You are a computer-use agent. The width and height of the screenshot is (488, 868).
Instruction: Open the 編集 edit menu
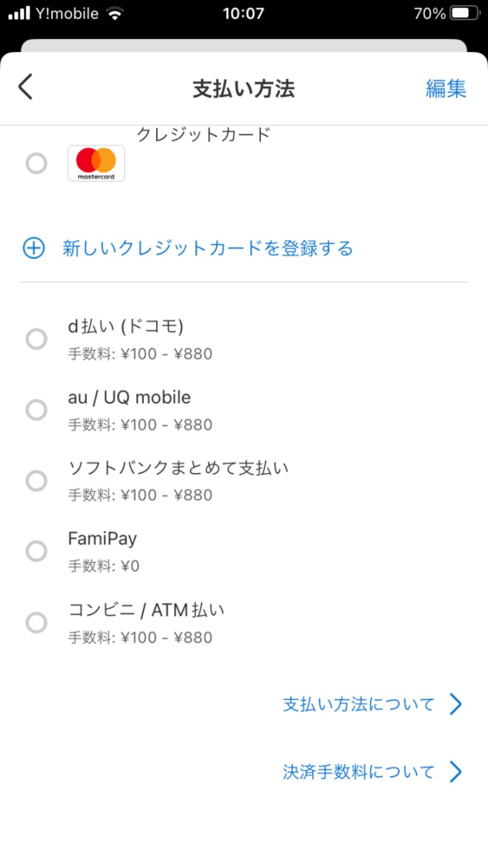(x=447, y=89)
